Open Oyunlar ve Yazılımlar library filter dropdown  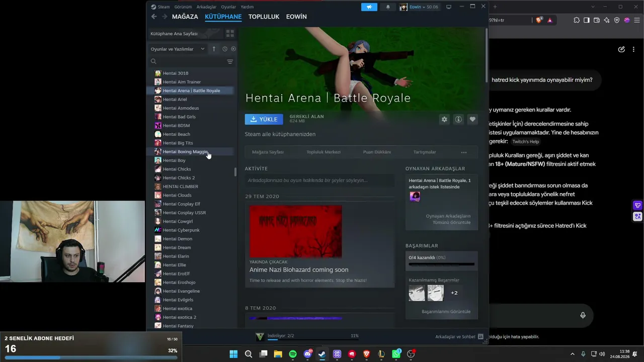pyautogui.click(x=178, y=49)
